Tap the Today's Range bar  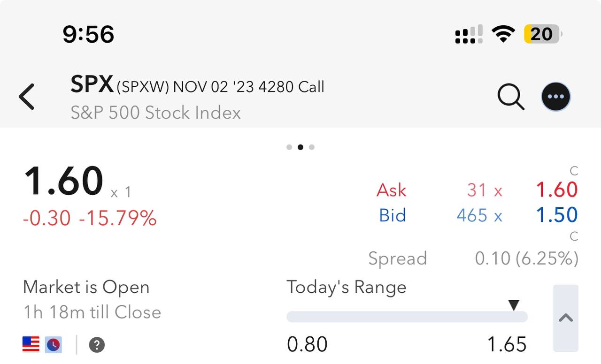point(407,317)
